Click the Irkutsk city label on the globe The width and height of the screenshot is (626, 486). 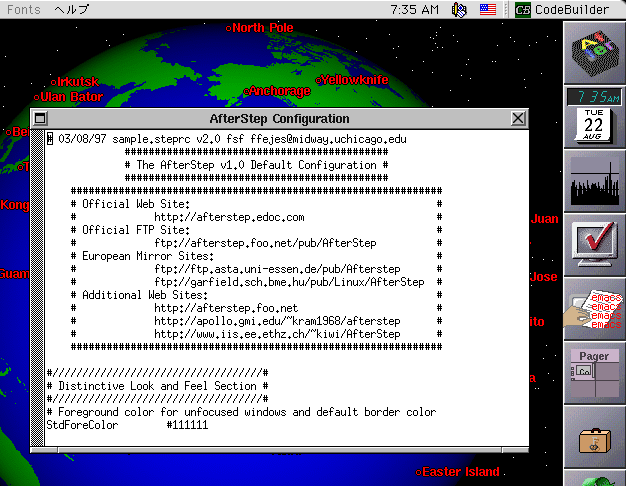click(x=77, y=82)
